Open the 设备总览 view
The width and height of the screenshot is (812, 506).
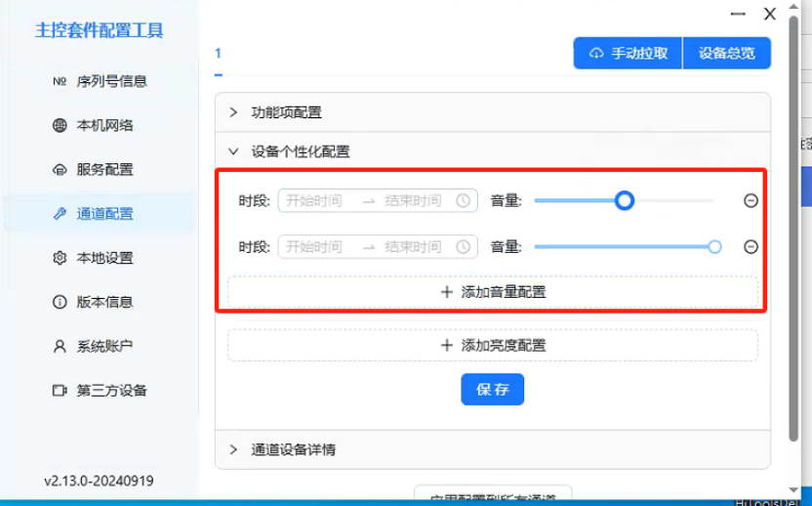(726, 54)
